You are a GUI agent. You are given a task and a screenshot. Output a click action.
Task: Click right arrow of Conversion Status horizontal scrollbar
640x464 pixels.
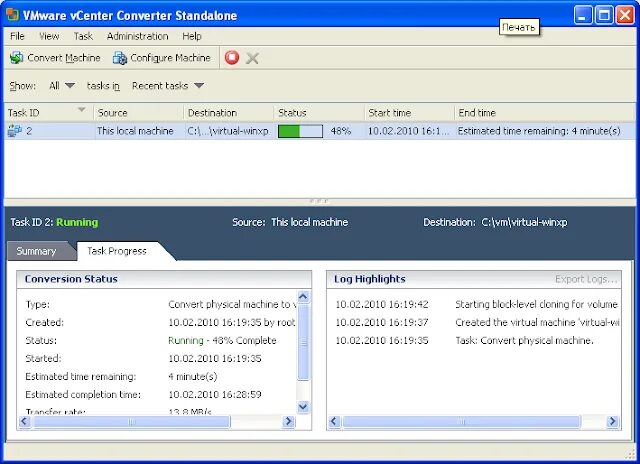(289, 421)
